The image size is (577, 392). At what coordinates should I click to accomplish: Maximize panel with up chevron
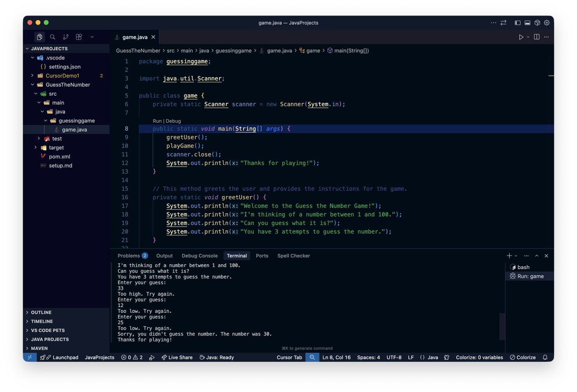point(537,256)
